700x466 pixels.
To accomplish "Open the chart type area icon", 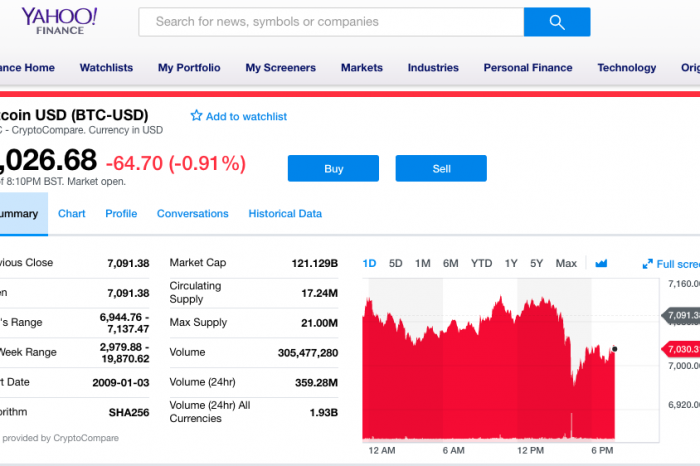I will pyautogui.click(x=601, y=263).
